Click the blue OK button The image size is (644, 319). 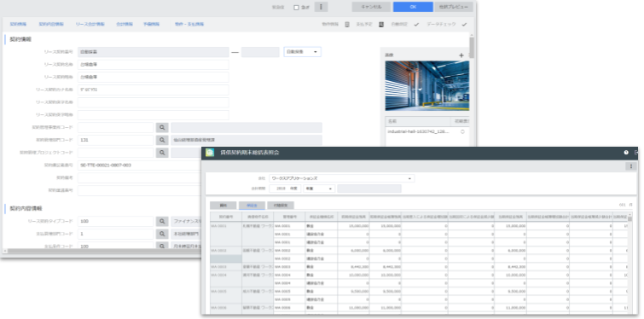pos(413,7)
